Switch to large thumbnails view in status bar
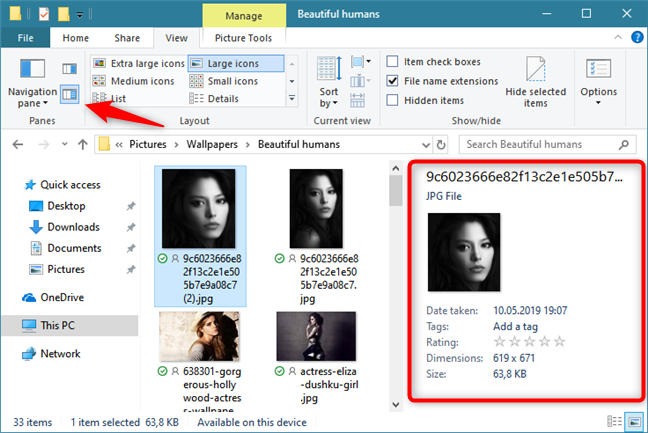Screen dimensions: 648x433 pos(634,421)
